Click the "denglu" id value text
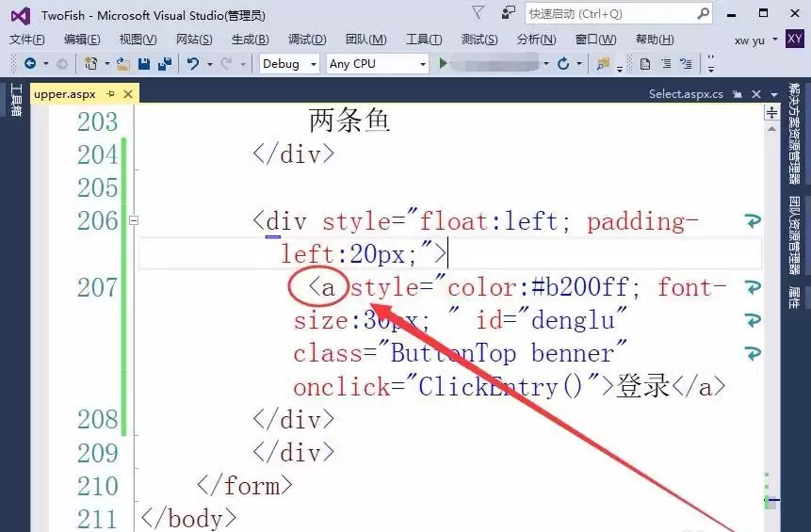811x532 pixels. 573,320
